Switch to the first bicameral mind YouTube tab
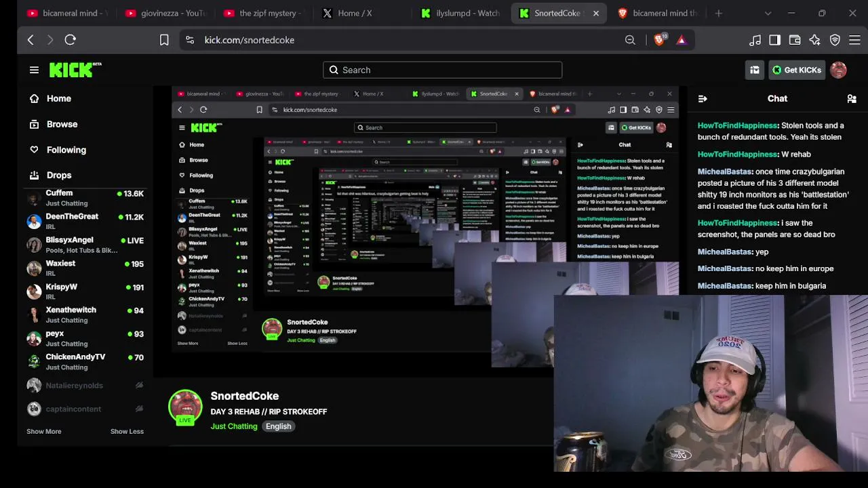This screenshot has height=488, width=868. (67, 13)
